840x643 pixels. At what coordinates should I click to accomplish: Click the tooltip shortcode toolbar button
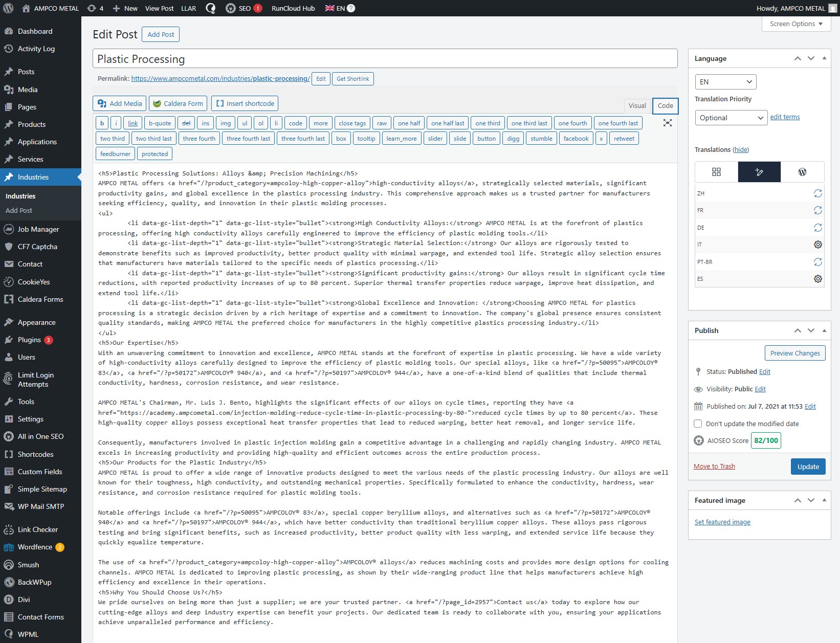366,139
